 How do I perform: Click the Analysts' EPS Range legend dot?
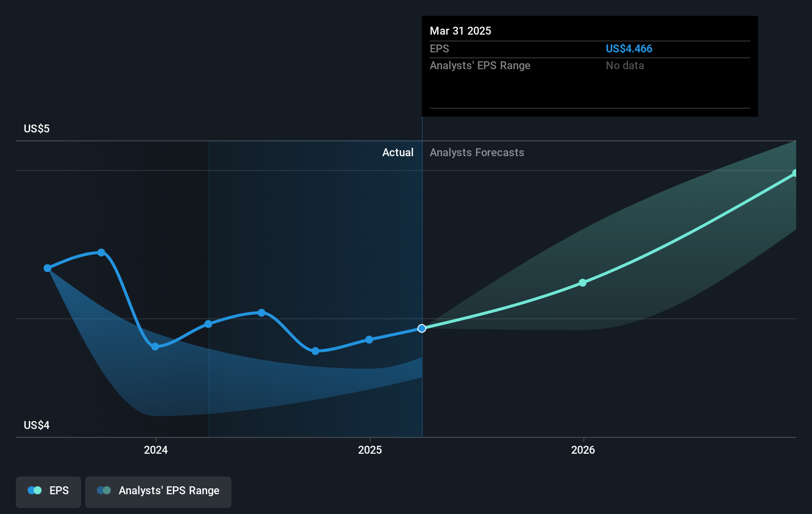pyautogui.click(x=104, y=490)
